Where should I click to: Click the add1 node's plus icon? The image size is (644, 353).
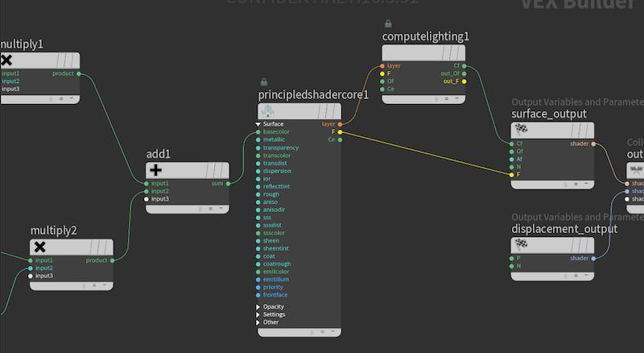coord(156,171)
